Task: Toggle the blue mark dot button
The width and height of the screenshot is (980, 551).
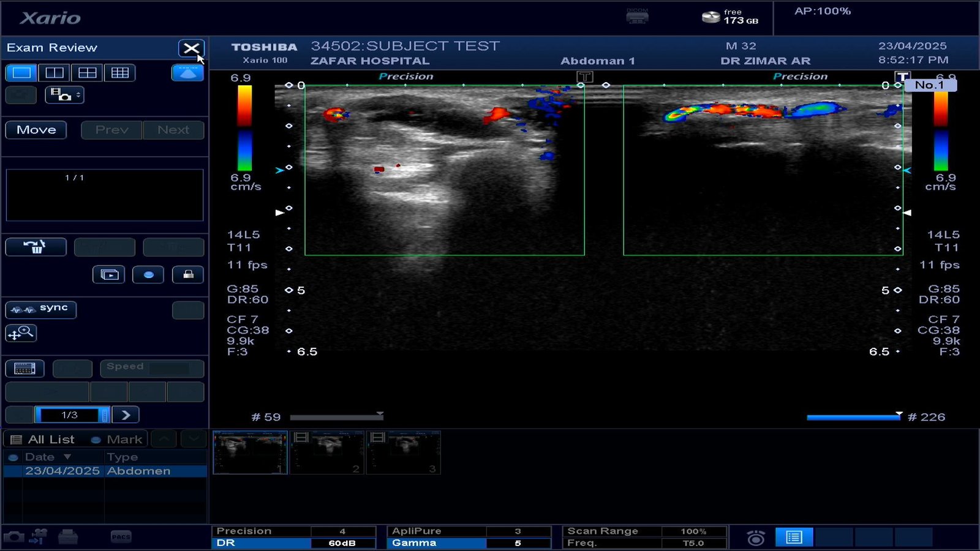Action: click(148, 275)
